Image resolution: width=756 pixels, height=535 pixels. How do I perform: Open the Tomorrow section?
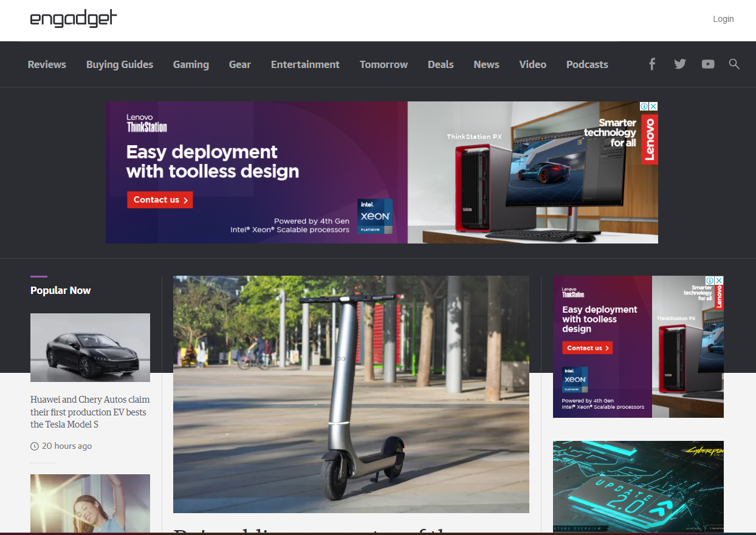[x=383, y=64]
